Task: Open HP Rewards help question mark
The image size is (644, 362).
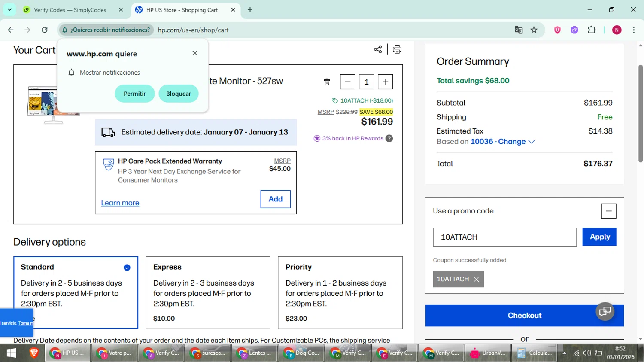Action: coord(389,138)
